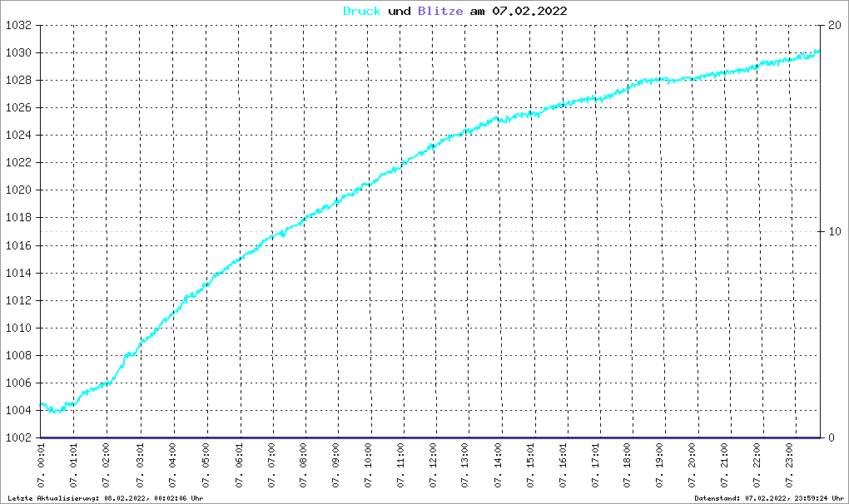Screen dimensions: 849x504
Task: Click the 'Datenstand' footer timestamp
Action: (769, 498)
